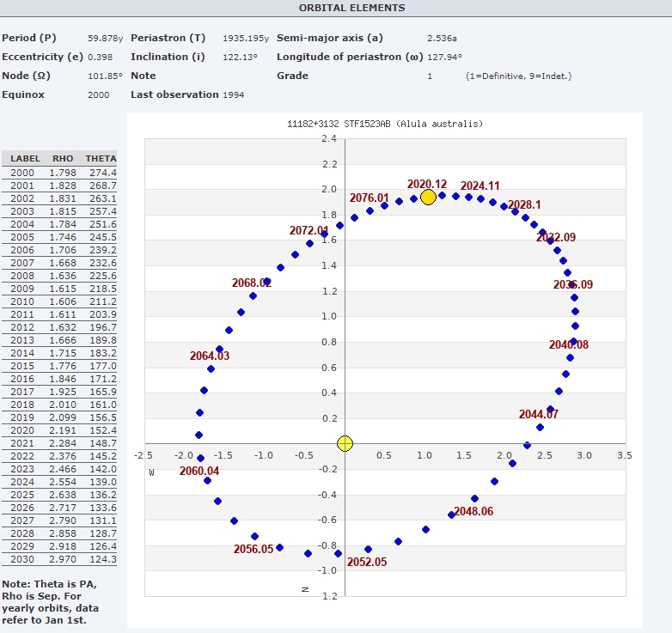Click the 2064.03 orbit date label
The width and height of the screenshot is (672, 633).
210,356
